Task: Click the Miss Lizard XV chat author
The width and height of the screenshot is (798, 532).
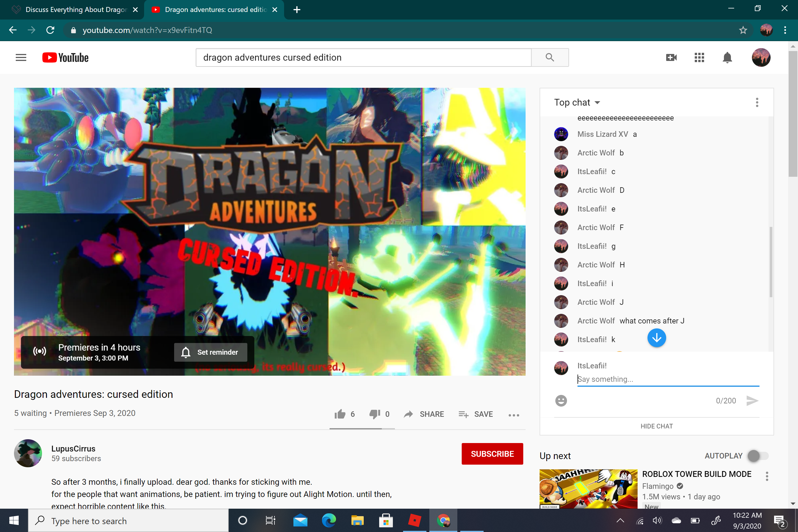Action: pos(603,134)
